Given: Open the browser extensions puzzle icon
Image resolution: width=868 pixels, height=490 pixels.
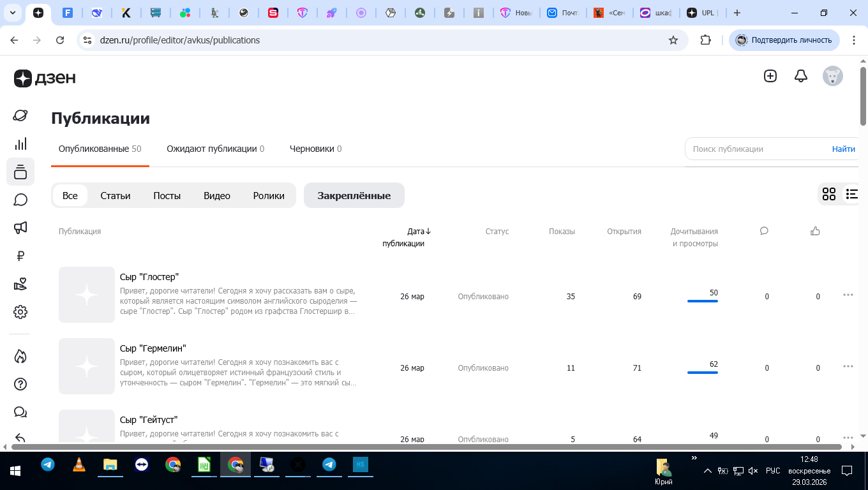Looking at the screenshot, I should (705, 40).
